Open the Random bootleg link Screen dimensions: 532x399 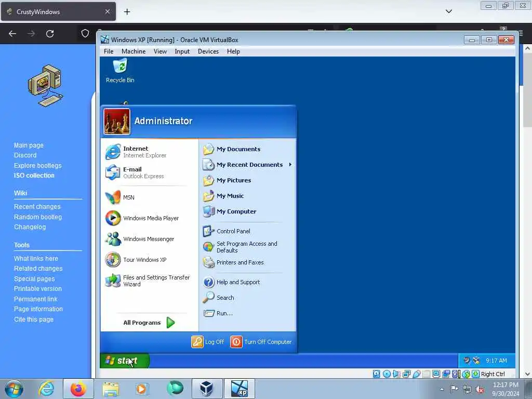click(x=37, y=217)
